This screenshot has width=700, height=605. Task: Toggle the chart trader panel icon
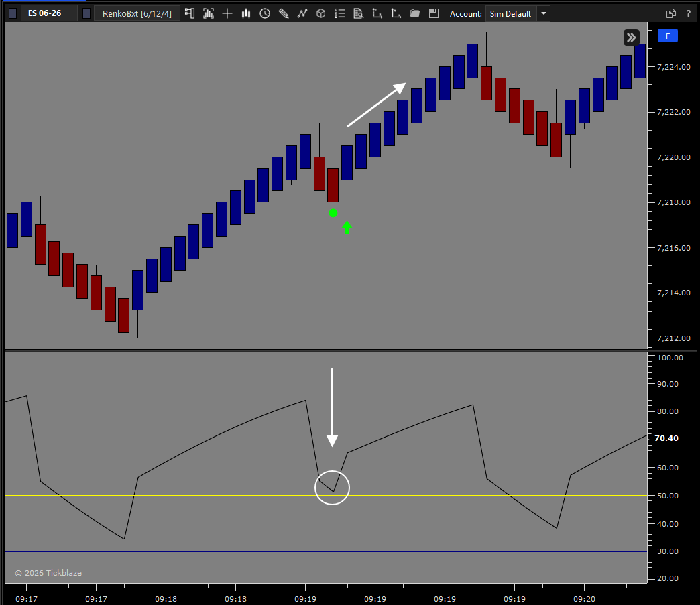coord(190,14)
